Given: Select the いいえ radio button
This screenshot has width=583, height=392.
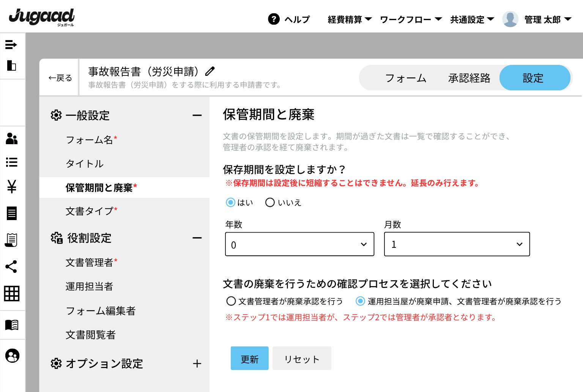Looking at the screenshot, I should (x=270, y=203).
